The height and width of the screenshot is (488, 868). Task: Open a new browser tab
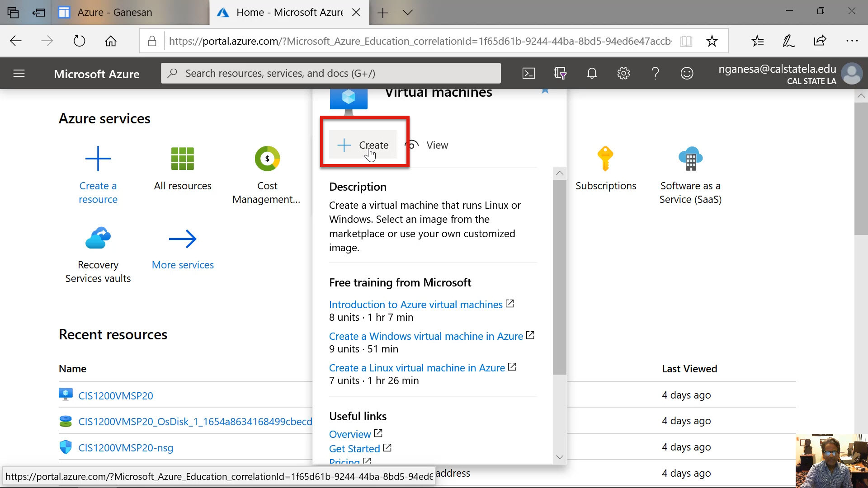382,13
